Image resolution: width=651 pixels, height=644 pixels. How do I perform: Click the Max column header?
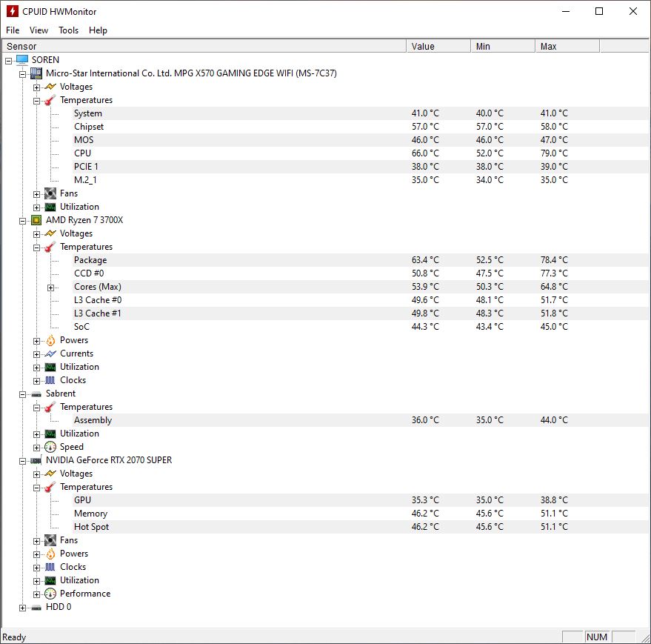pyautogui.click(x=567, y=46)
